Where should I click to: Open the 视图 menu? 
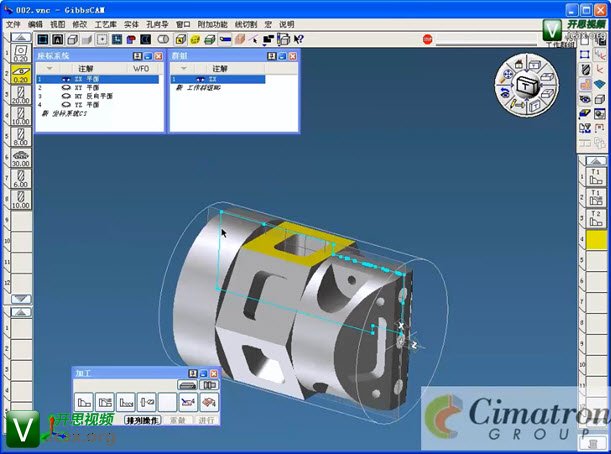58,25
